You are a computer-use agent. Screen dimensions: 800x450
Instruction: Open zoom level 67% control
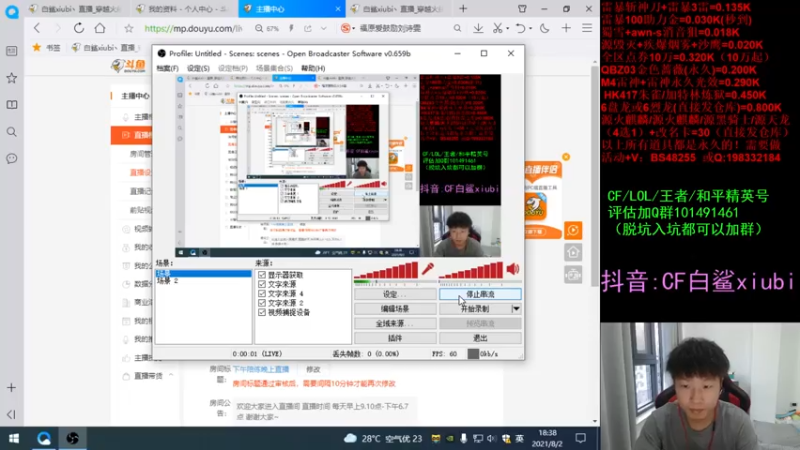pyautogui.click(x=267, y=29)
